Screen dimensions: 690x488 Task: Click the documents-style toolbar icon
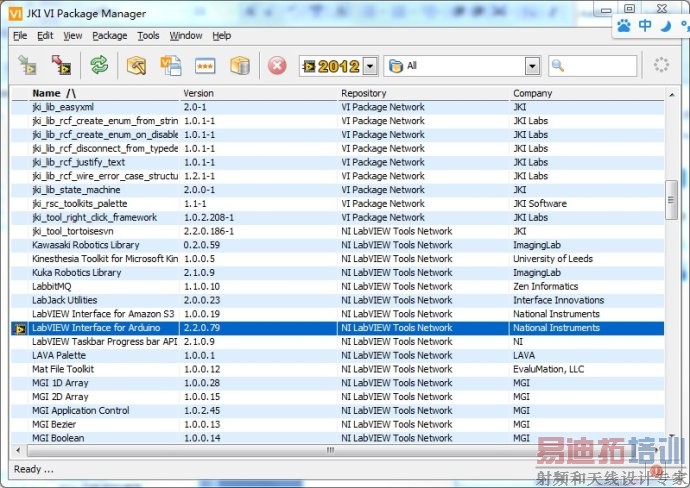point(171,66)
